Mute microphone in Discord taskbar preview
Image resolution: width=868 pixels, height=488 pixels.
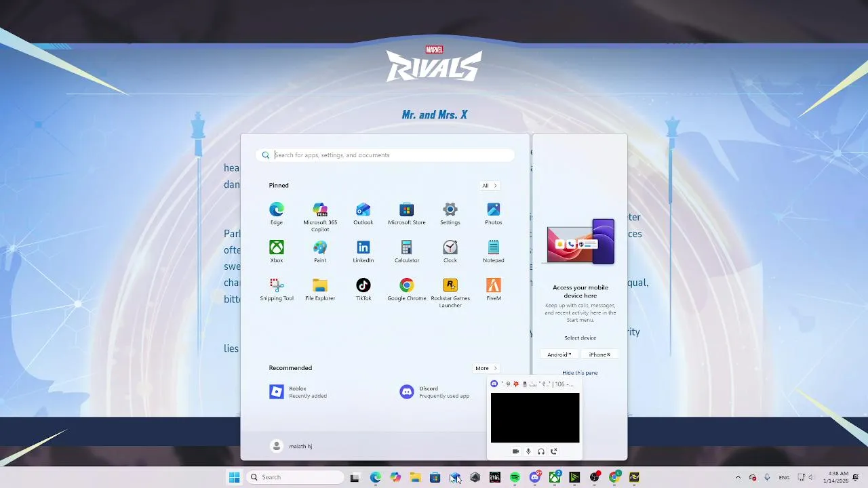tap(528, 451)
